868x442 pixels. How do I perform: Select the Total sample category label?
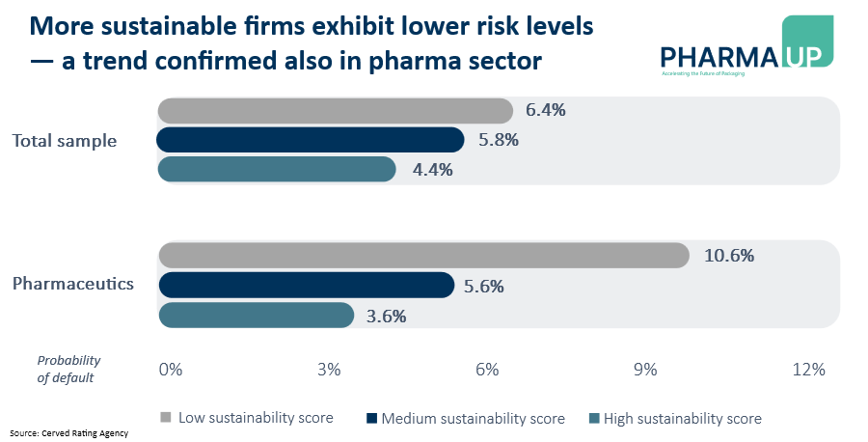pyautogui.click(x=65, y=140)
